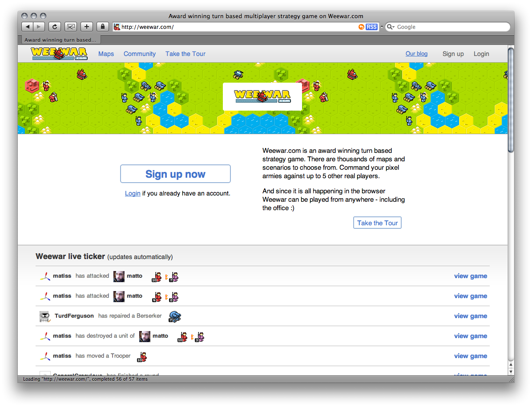532x407 pixels.
Task: View game for first matiss attacked row
Action: pyautogui.click(x=471, y=276)
